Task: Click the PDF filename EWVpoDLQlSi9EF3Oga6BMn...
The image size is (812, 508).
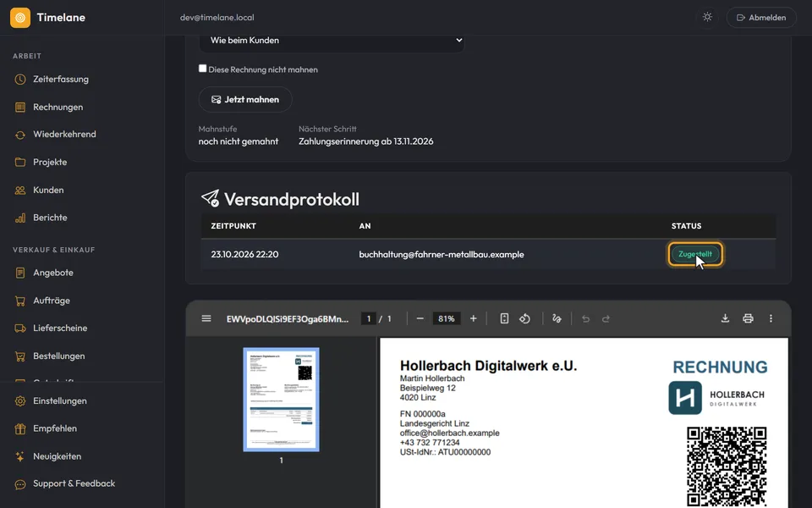Action: click(288, 319)
